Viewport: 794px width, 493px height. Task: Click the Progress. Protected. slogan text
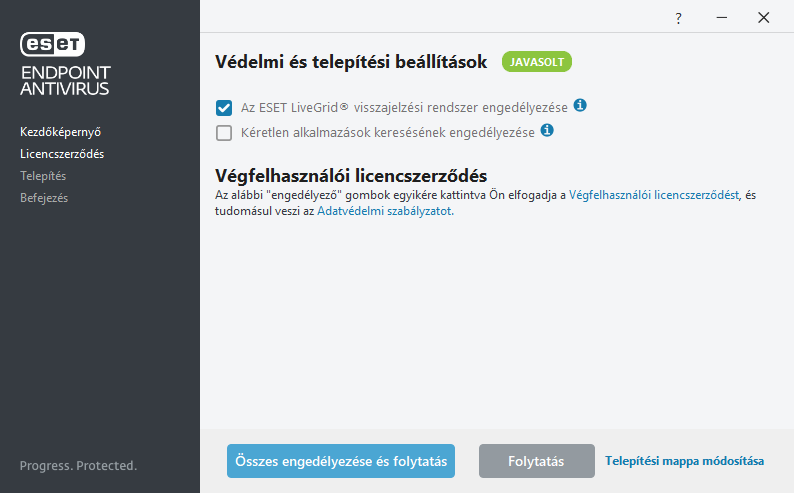pos(78,466)
